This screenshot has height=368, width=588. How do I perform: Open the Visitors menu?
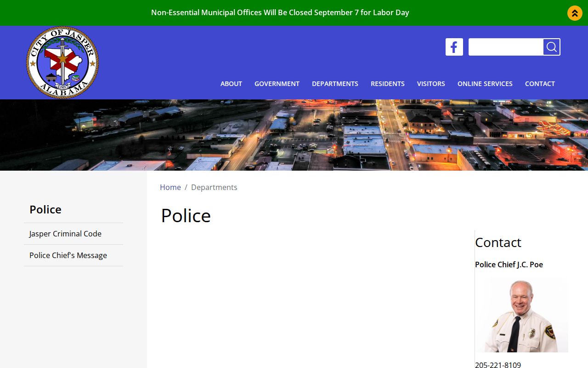(x=431, y=84)
